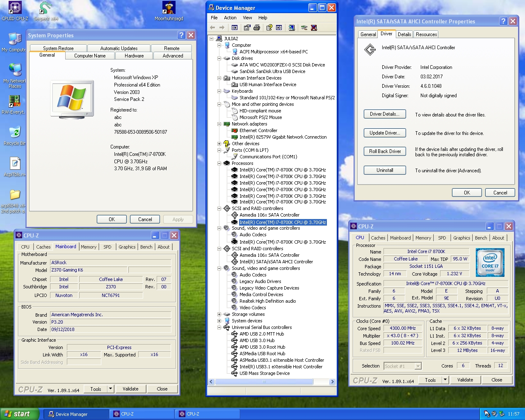
Task: Expand the Other devices category
Action: click(x=219, y=144)
